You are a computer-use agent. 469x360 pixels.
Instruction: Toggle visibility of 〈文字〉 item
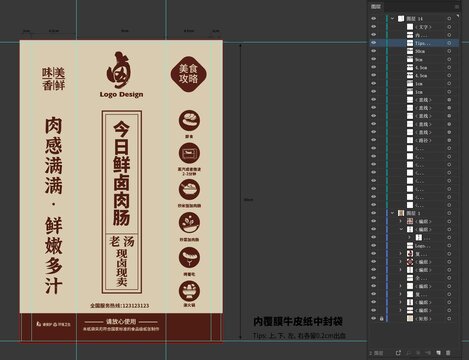(x=374, y=27)
